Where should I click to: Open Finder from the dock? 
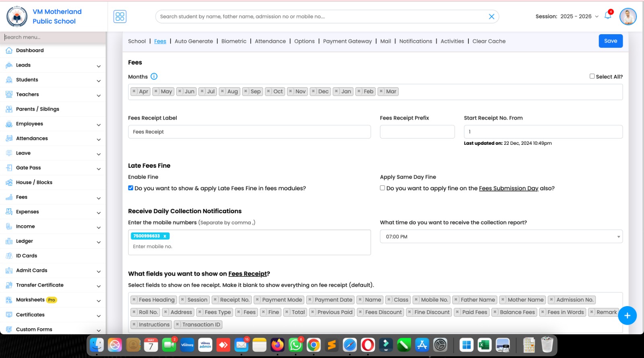pyautogui.click(x=97, y=345)
